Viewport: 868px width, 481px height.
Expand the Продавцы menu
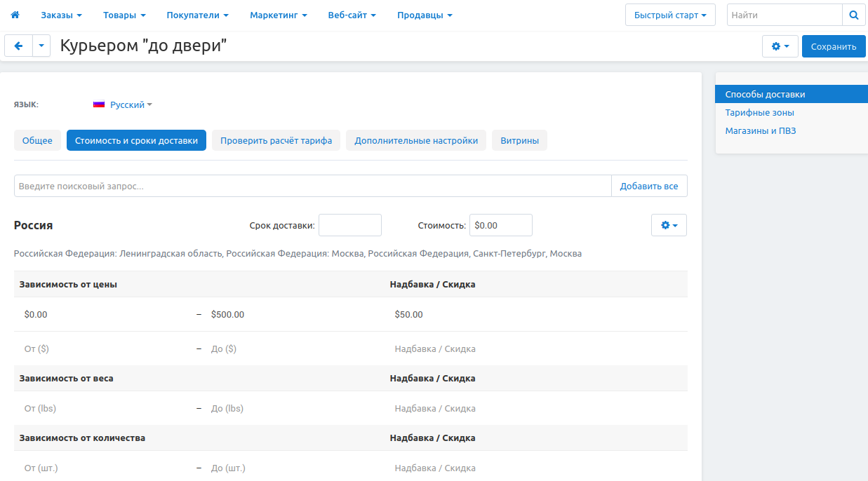[x=424, y=15]
